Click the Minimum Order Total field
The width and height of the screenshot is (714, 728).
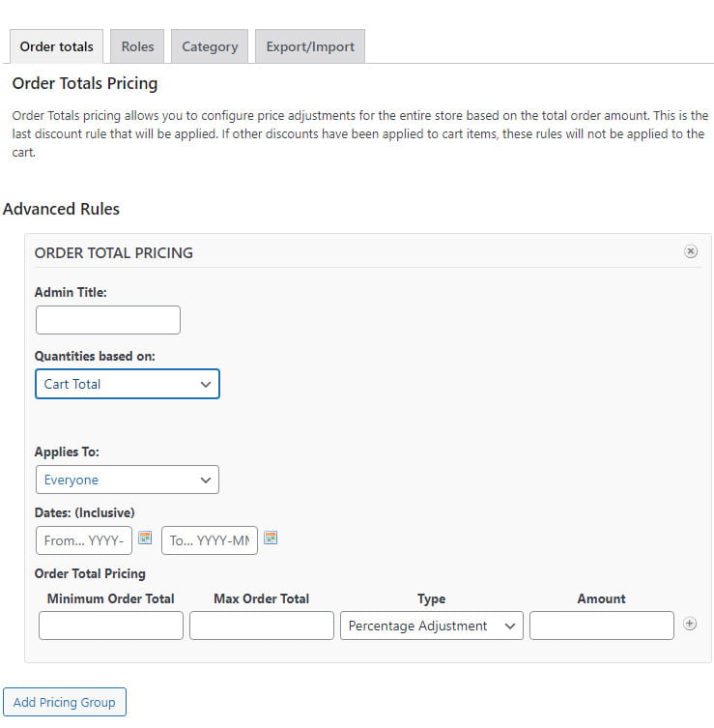[111, 626]
